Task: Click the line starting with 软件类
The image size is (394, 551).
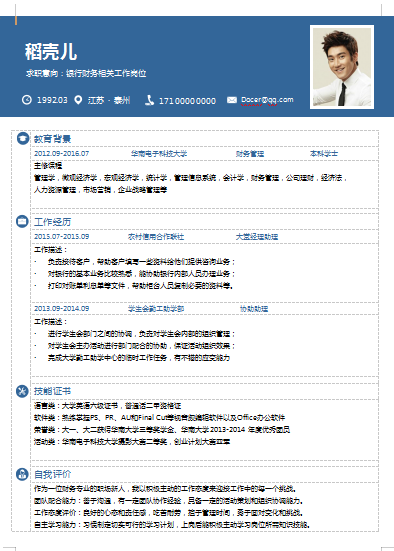Action: click(x=159, y=418)
